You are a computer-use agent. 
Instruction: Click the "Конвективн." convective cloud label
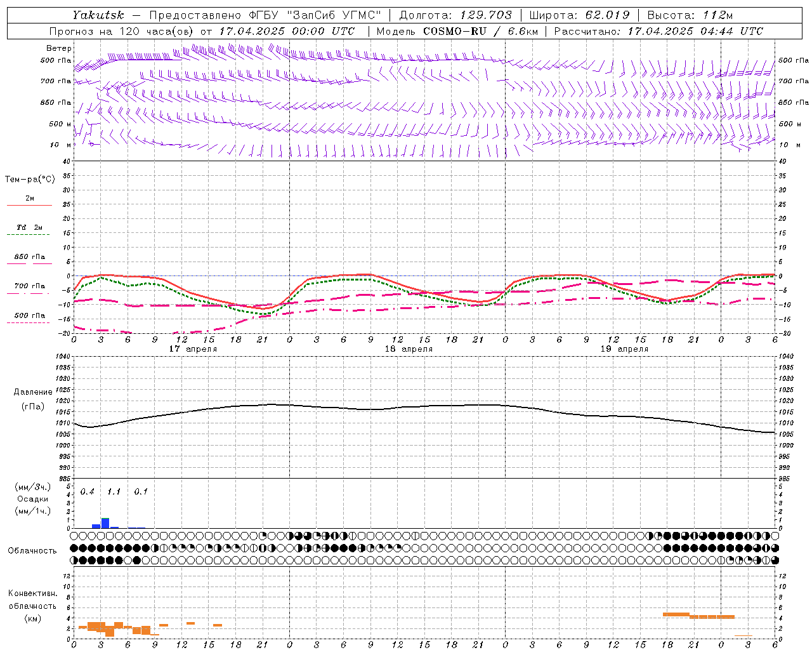[32, 594]
